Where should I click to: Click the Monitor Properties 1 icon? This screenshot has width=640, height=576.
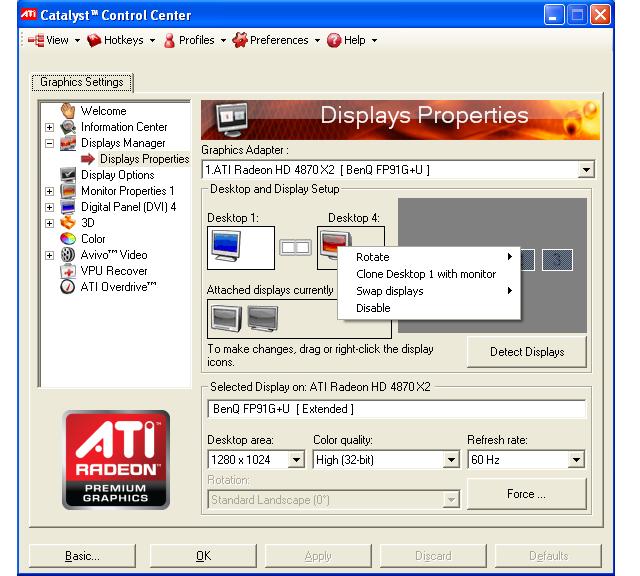(68, 191)
